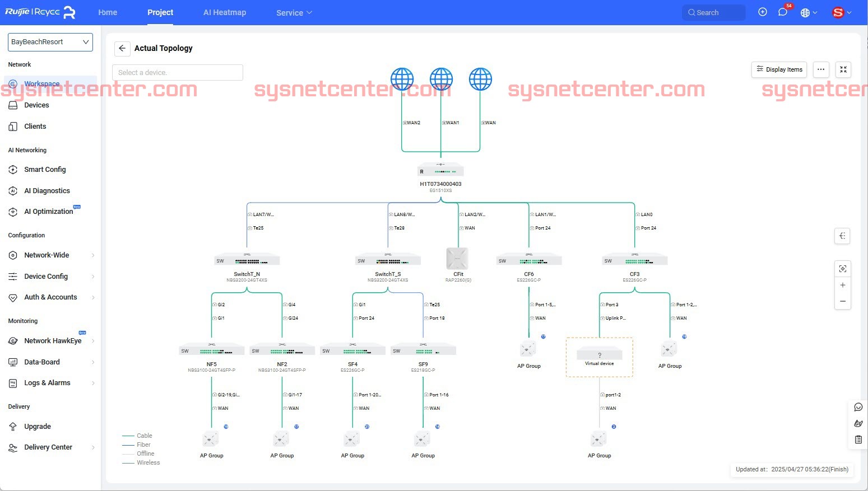Expand Logs & Alarms menu

point(50,383)
